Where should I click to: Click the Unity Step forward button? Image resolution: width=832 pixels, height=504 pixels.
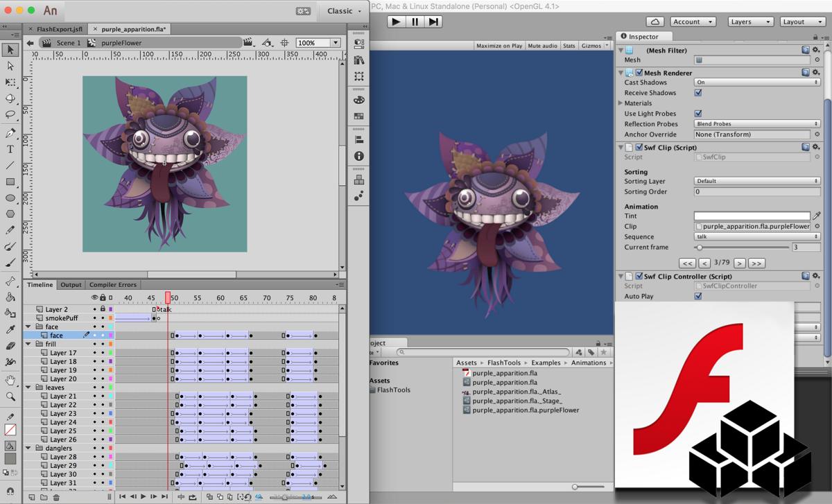(433, 21)
